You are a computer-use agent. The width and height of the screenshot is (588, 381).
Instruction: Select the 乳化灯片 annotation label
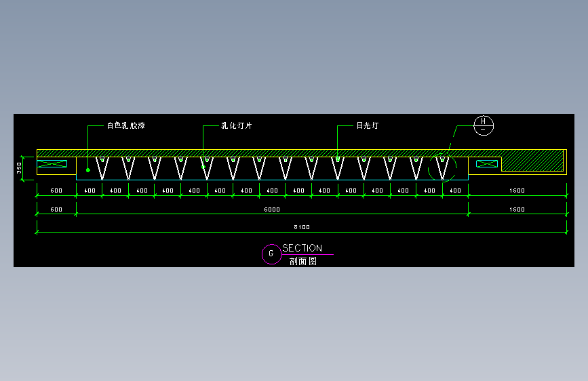[x=236, y=125]
